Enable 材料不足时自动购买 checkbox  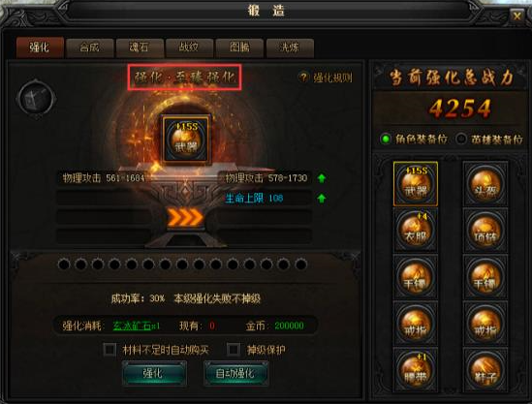[x=110, y=349]
